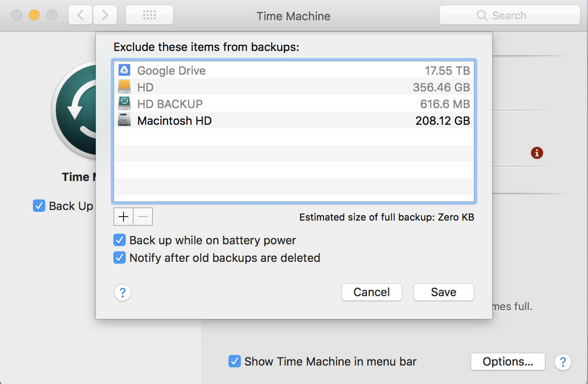The height and width of the screenshot is (384, 588).
Task: Go back with the left arrow
Action: point(80,15)
